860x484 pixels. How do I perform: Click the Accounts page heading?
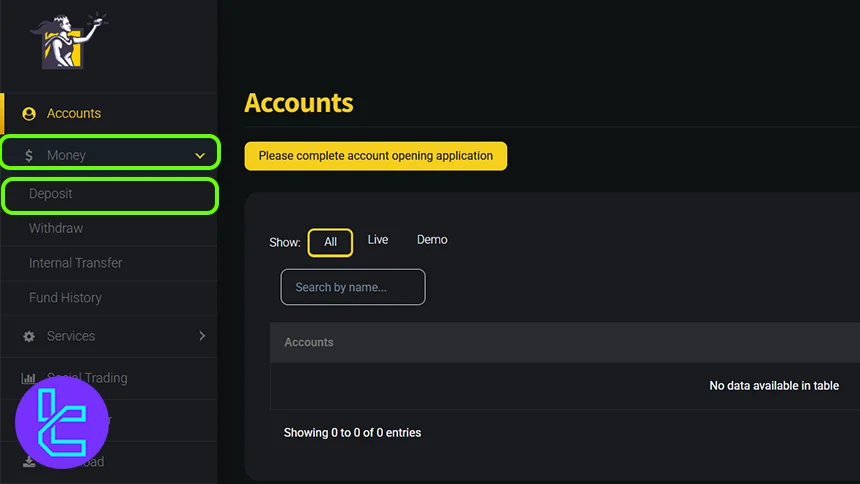(x=299, y=103)
